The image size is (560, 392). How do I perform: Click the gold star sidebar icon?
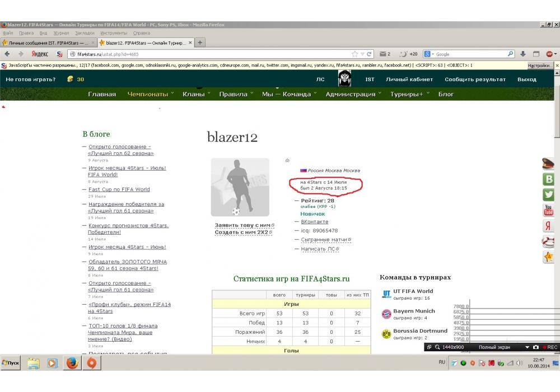548,257
